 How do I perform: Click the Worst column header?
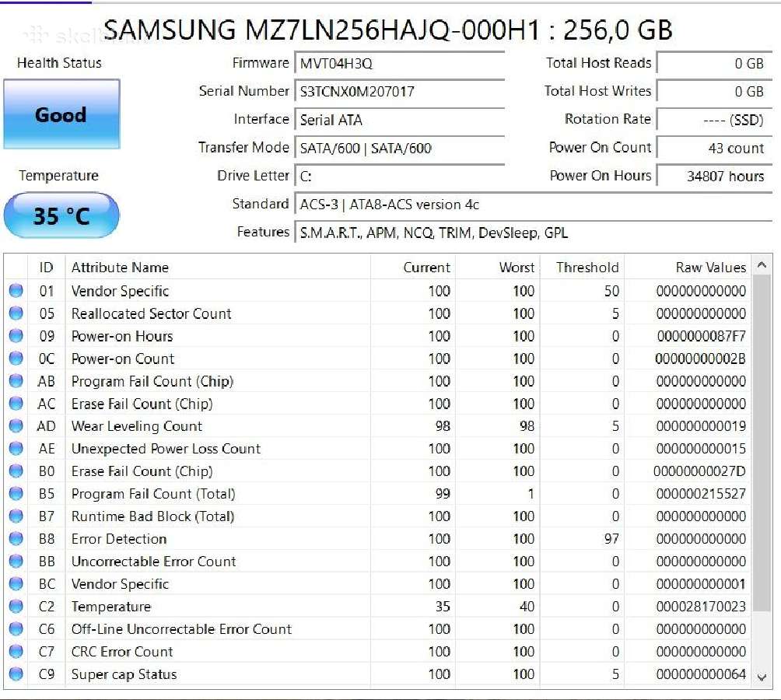coord(498,268)
